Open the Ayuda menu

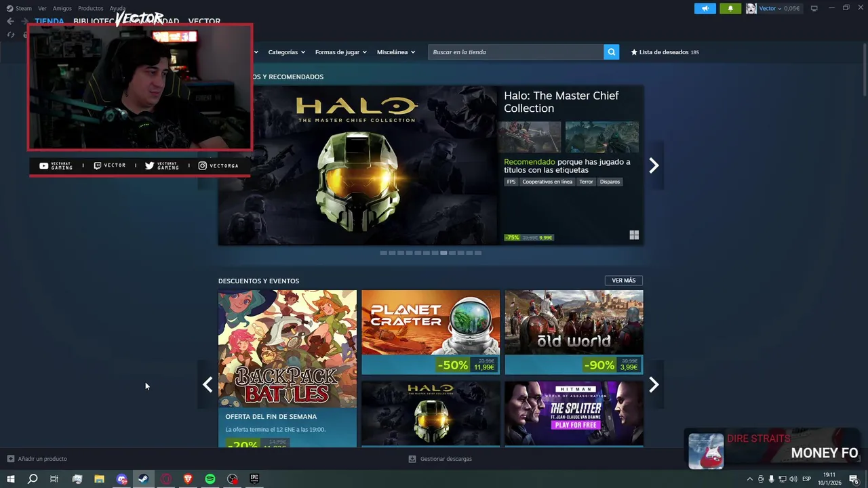[x=117, y=8]
